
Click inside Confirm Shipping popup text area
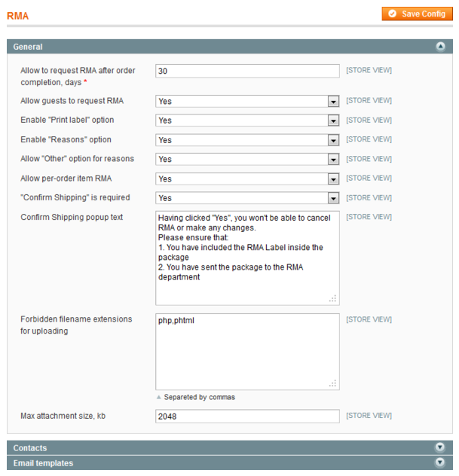[247, 258]
